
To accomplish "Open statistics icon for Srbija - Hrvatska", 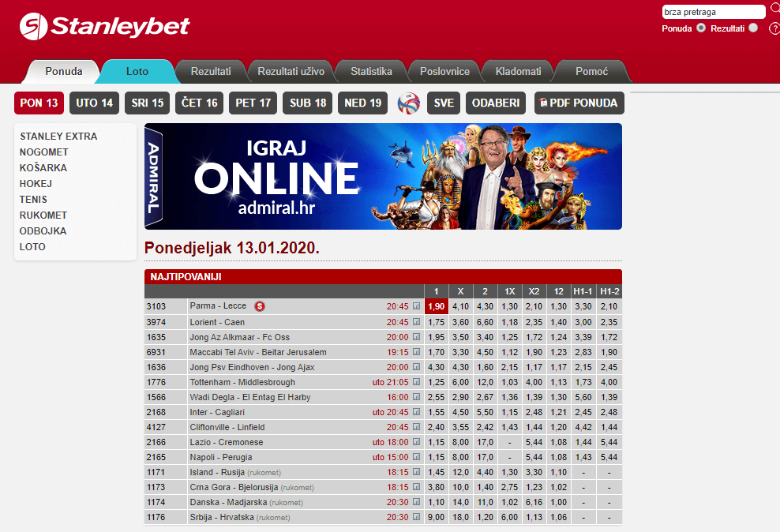I will (x=416, y=516).
